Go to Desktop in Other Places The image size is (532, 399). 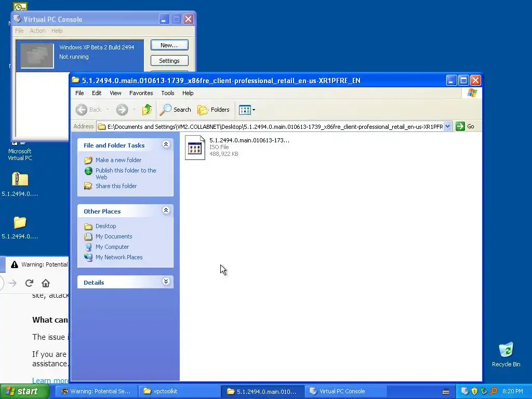point(105,226)
